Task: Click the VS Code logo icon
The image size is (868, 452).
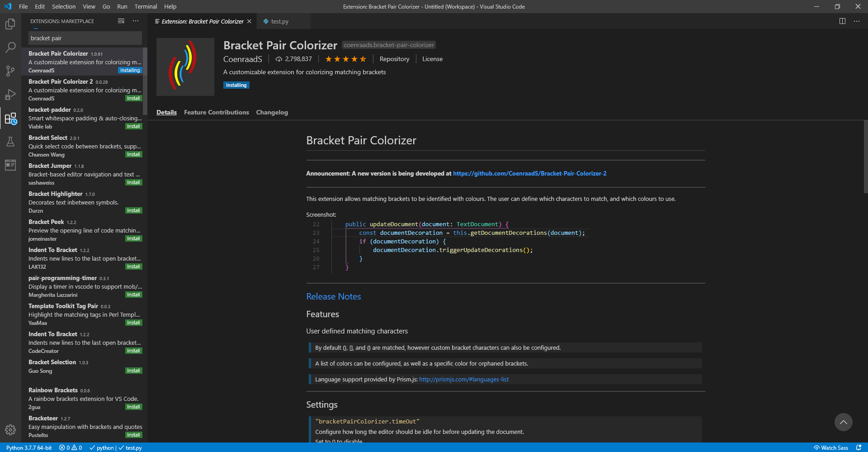Action: [x=8, y=6]
